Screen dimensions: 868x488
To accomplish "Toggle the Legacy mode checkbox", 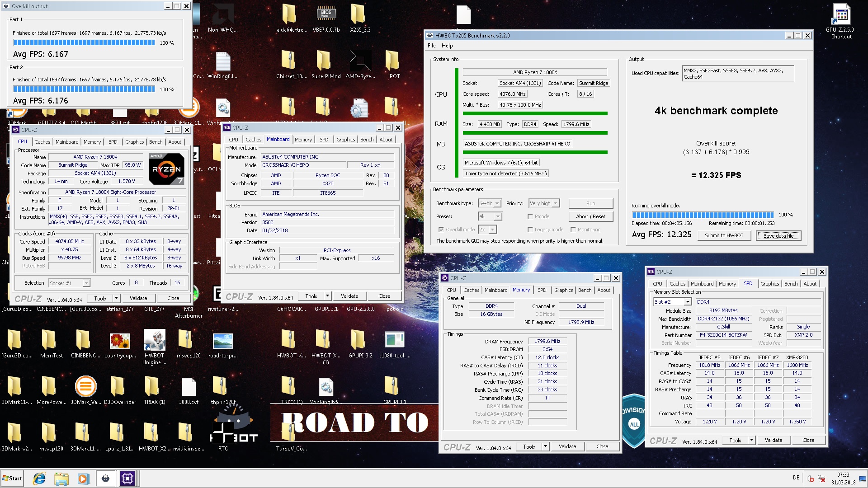I will [530, 230].
